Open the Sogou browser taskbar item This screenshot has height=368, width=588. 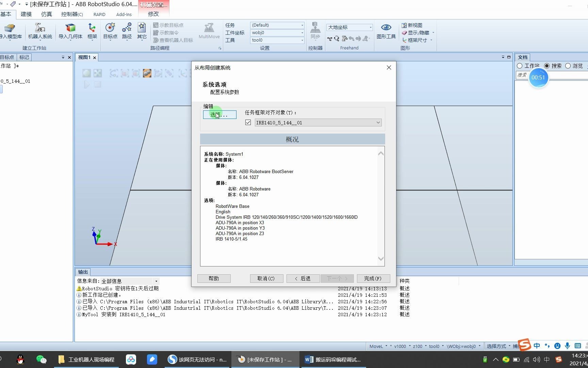(198, 359)
